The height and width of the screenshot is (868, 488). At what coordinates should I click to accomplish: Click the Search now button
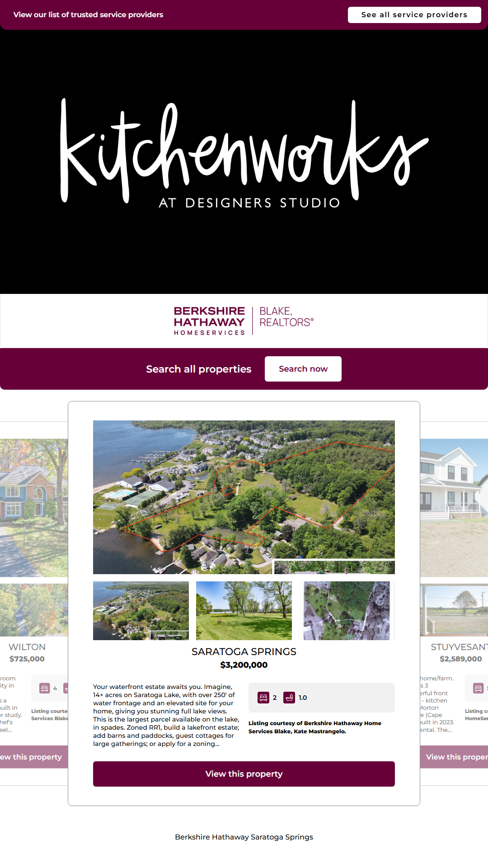(x=303, y=369)
